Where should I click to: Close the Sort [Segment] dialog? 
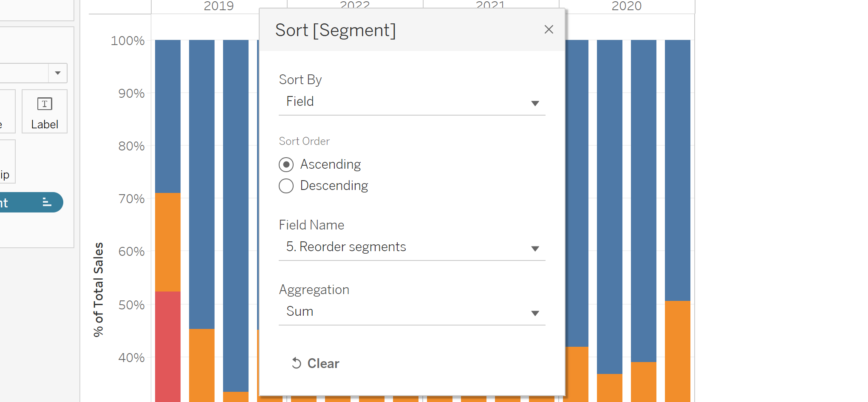click(x=549, y=29)
